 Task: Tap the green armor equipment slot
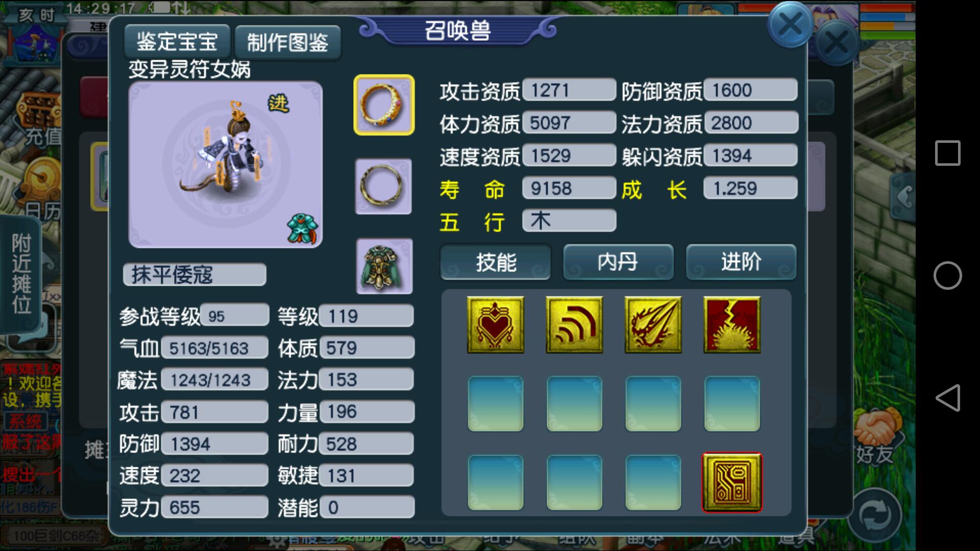point(384,266)
